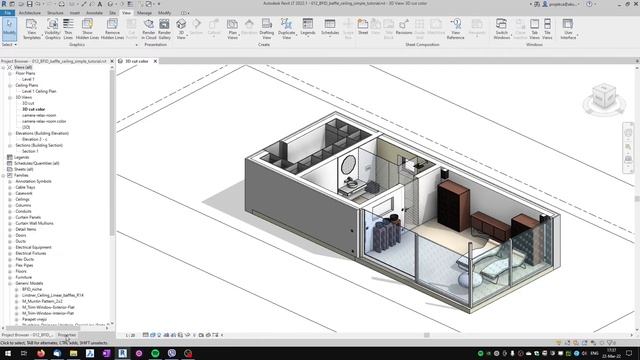Create a new Sheet
The width and height of the screenshot is (640, 360).
(362, 27)
